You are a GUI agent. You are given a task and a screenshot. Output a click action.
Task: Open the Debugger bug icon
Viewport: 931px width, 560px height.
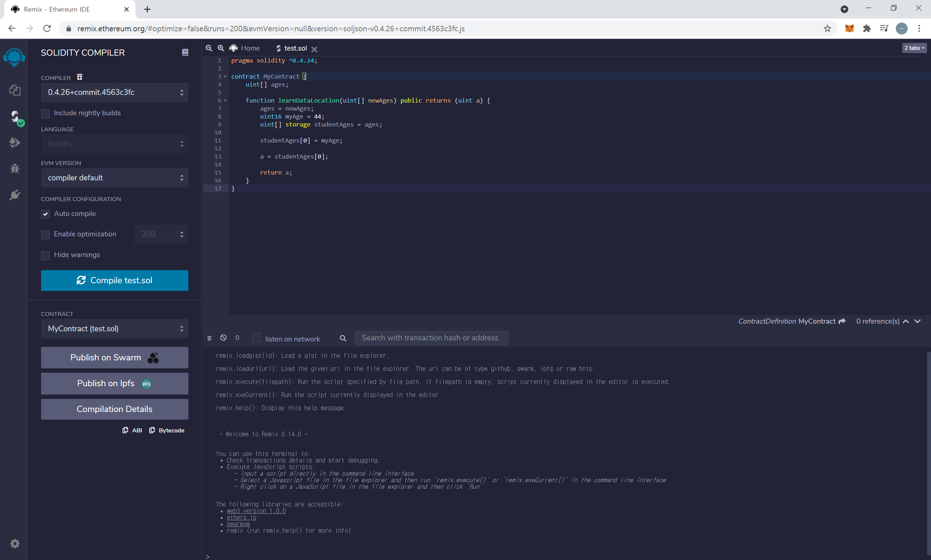15,168
